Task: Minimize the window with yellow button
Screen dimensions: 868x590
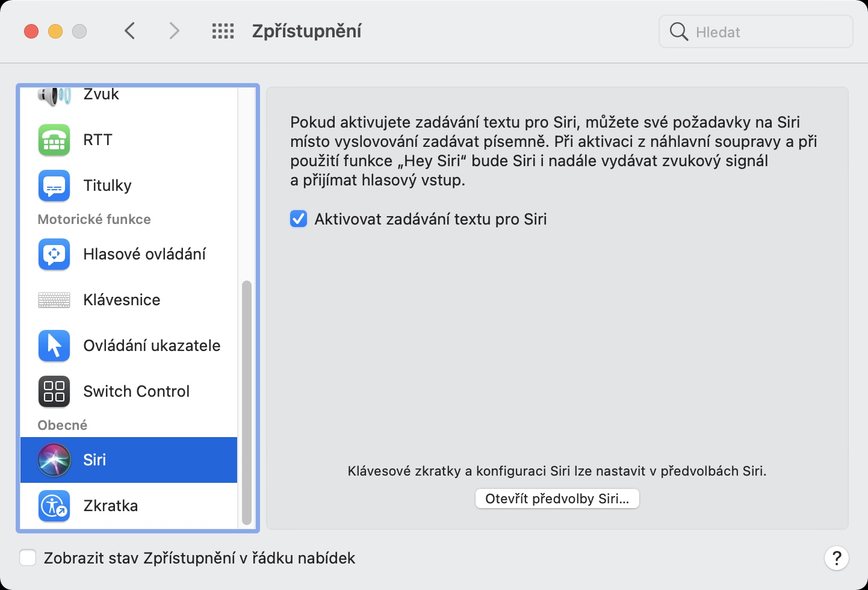Action: tap(55, 31)
